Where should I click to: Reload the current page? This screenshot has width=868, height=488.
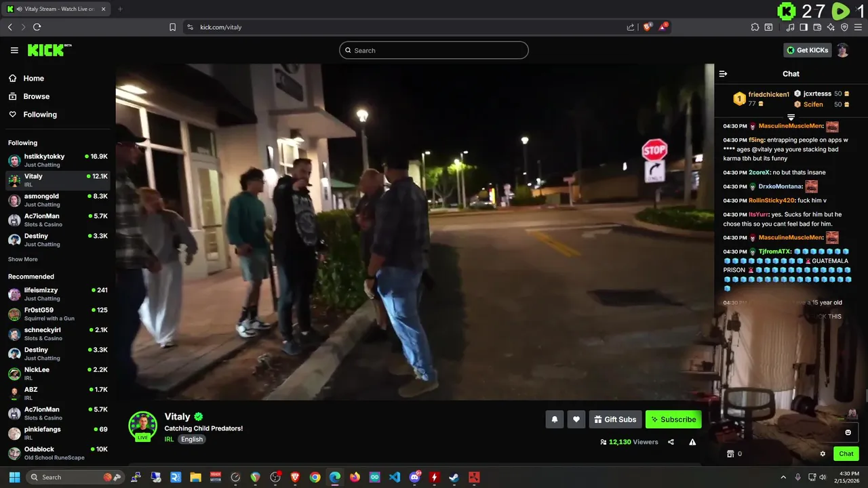point(37,27)
